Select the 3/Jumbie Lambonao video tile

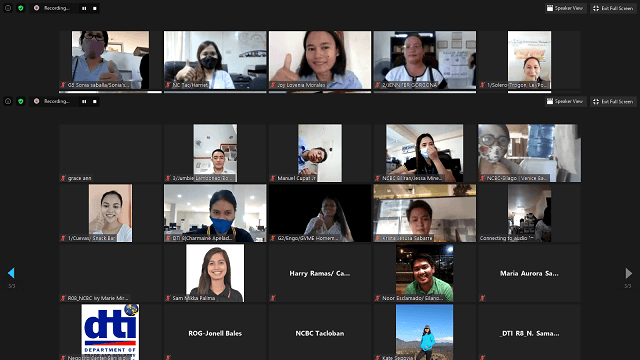tap(215, 153)
